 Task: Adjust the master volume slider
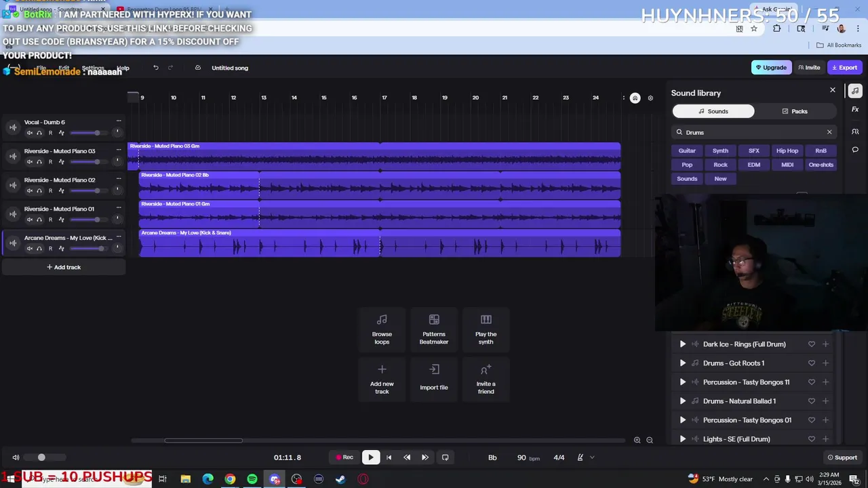46,457
